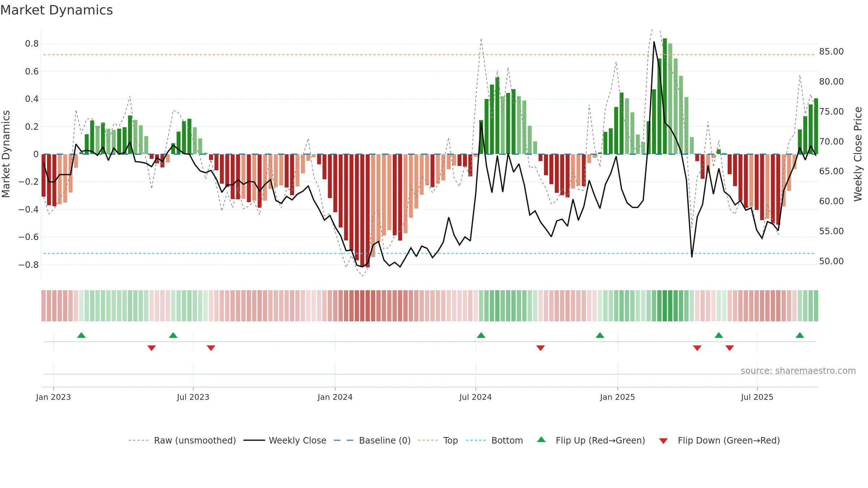Toggle the Flip Up (Red→Green) legend label
Viewport: 868px width, 488px height.
click(x=600, y=441)
